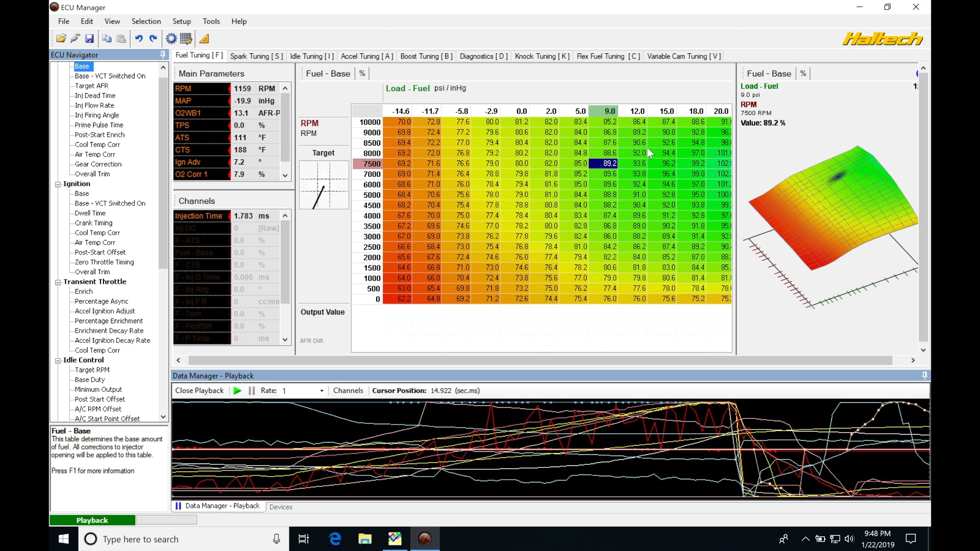This screenshot has width=980, height=551.
Task: Select the ECU Manager taskbar icon
Action: [425, 539]
